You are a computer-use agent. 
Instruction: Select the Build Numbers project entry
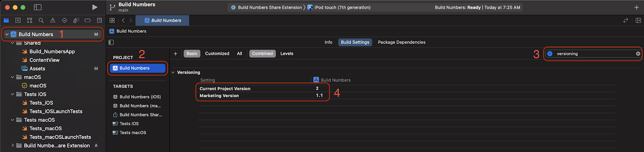[138, 68]
